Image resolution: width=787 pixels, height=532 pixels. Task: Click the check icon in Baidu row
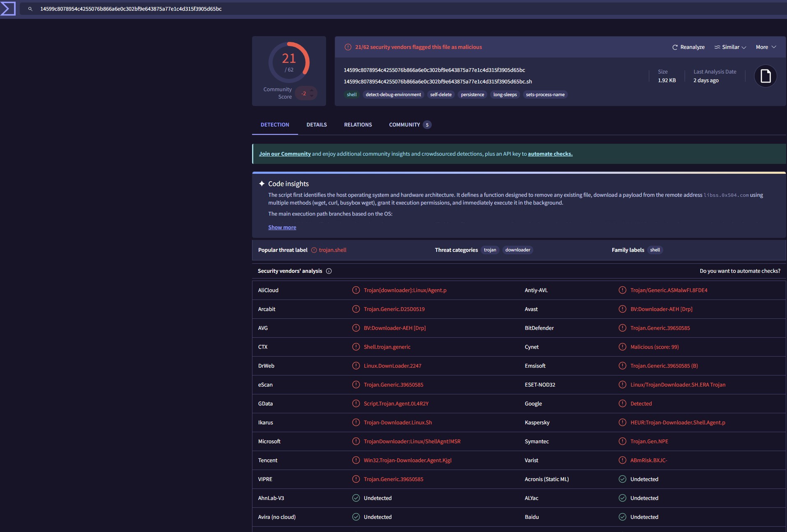tap(623, 517)
